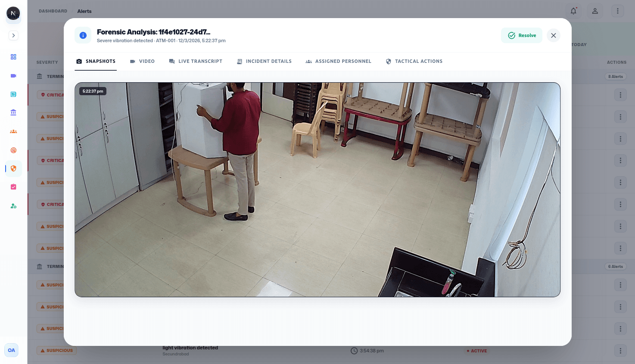Click the blue info icon beside Forensic Analysis
This screenshot has height=364, width=635.
83,35
